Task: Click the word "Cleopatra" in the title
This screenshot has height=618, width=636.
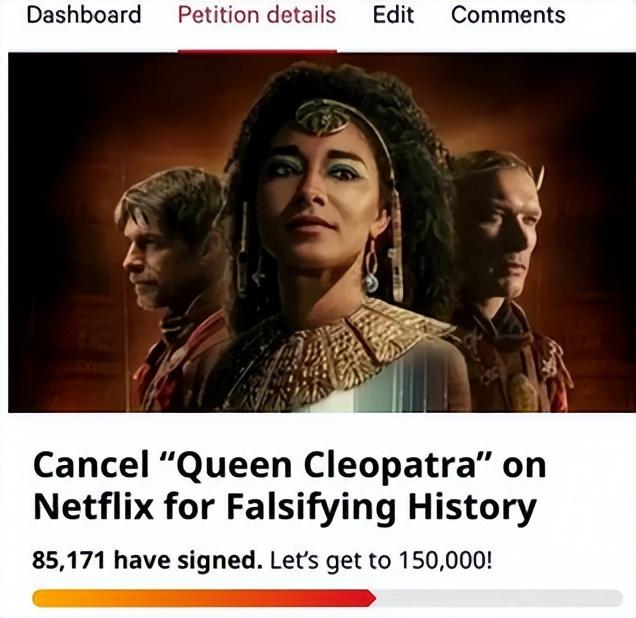Action: tap(386, 467)
